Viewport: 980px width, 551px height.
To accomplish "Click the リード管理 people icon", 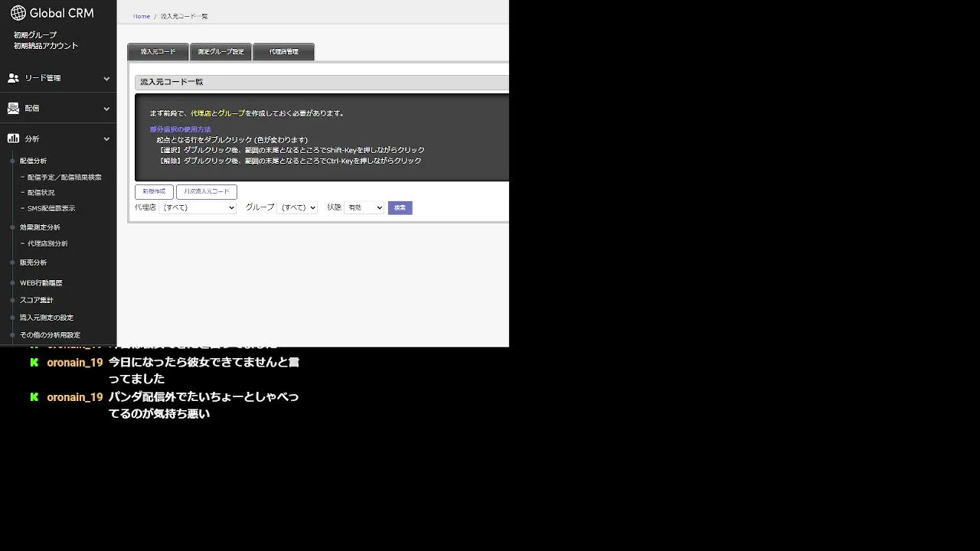I will click(13, 78).
